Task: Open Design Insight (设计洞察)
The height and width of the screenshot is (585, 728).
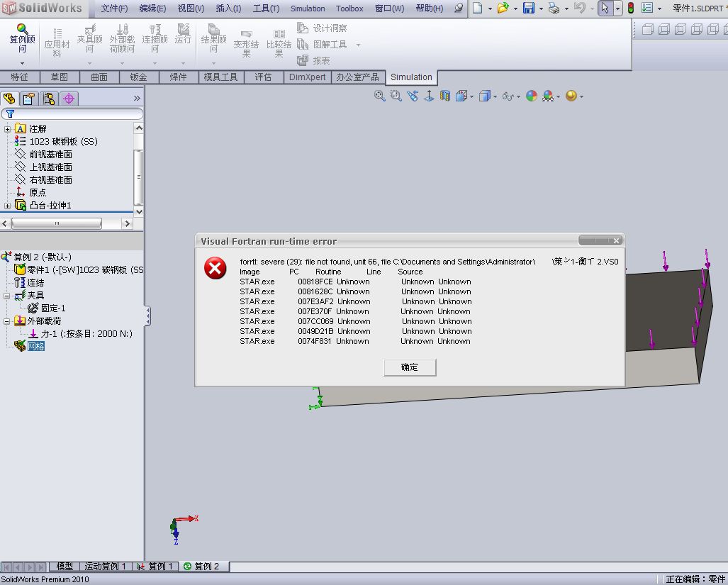Action: pos(322,28)
